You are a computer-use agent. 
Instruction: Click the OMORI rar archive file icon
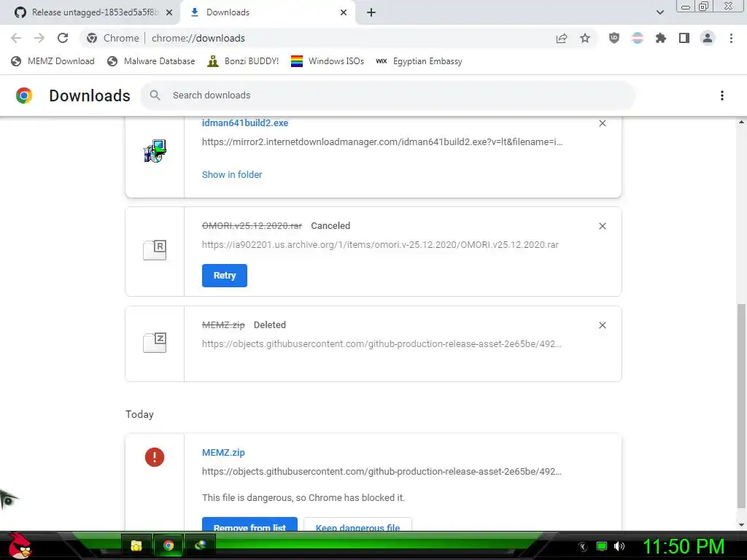click(155, 250)
